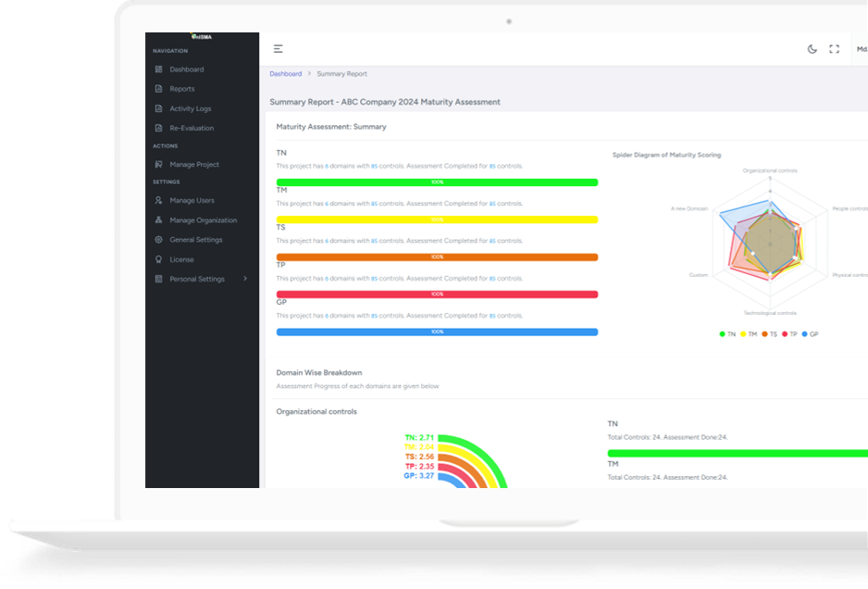Click 'Technological controls' spider axis label
The image size is (868, 589).
[x=770, y=313]
